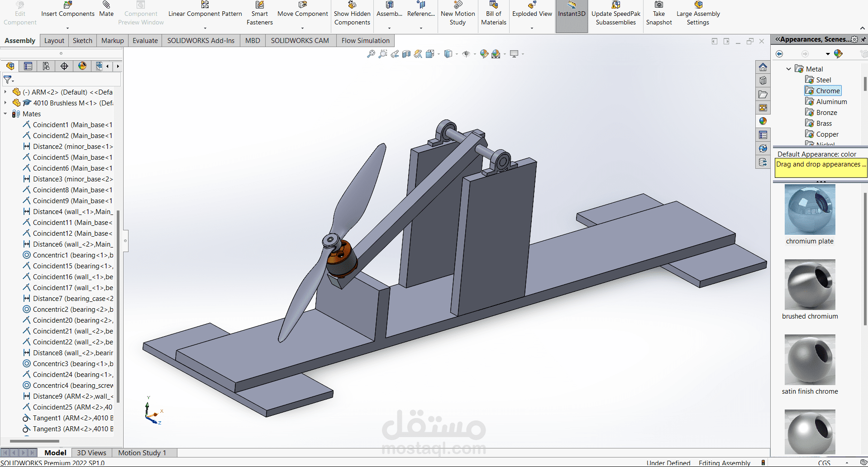This screenshot has width=868, height=467.
Task: Click Update SpeedPak Subassemblies
Action: coord(616,14)
